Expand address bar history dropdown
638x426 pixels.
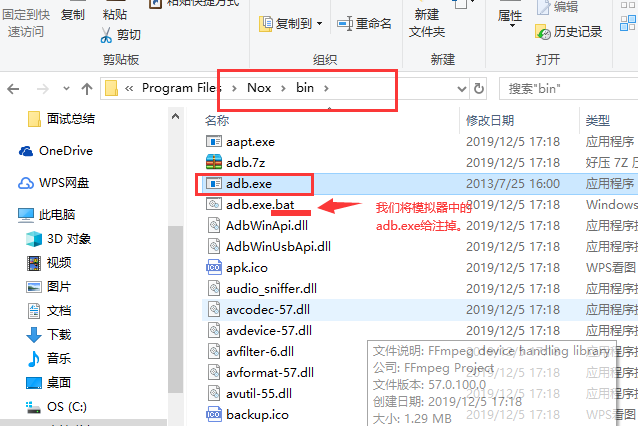(x=461, y=89)
